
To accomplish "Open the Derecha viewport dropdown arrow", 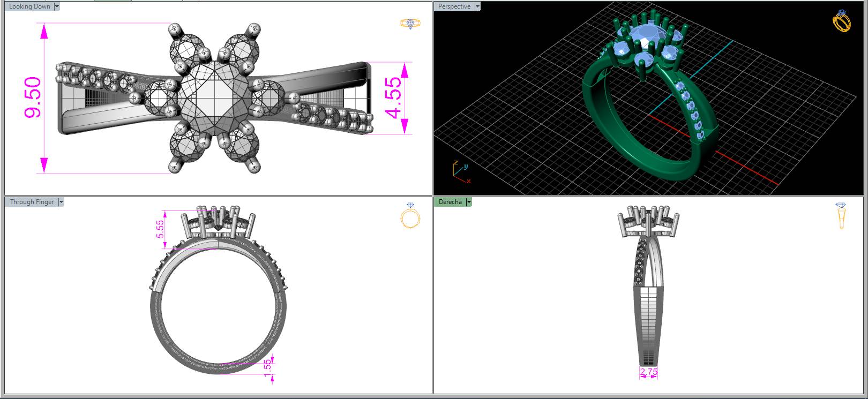I will (x=469, y=202).
